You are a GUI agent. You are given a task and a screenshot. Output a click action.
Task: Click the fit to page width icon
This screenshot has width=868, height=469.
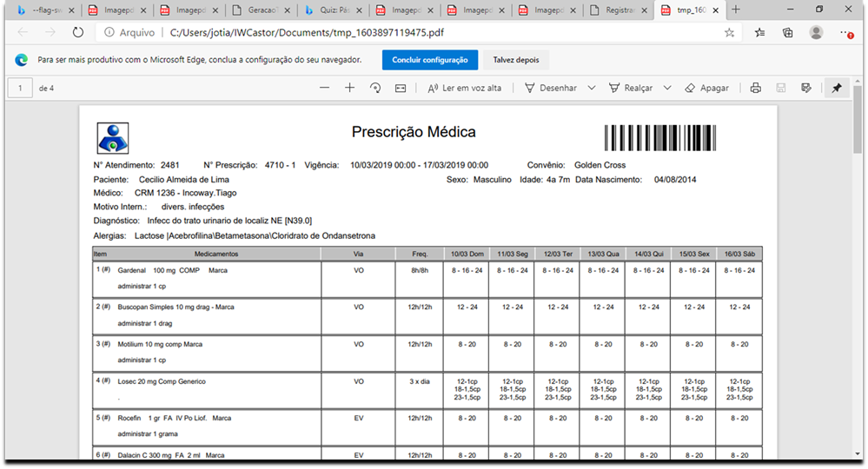pyautogui.click(x=401, y=88)
